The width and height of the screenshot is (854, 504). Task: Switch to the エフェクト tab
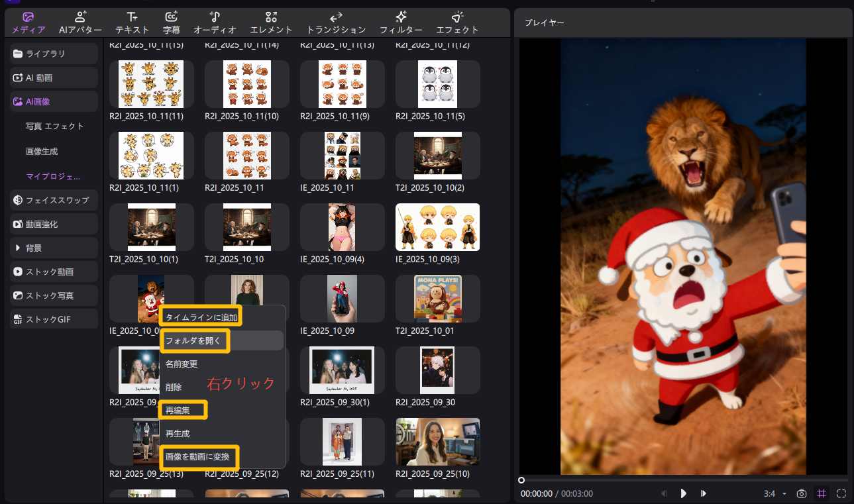tap(457, 23)
